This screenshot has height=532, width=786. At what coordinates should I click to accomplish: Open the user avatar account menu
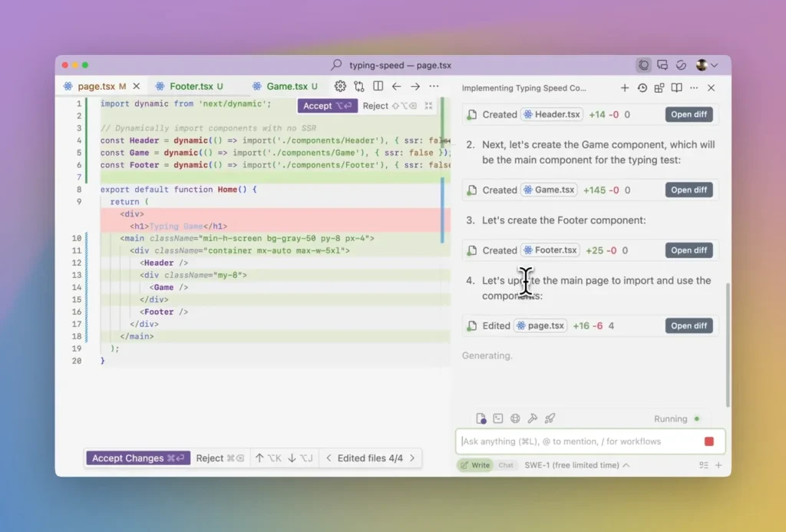point(707,64)
